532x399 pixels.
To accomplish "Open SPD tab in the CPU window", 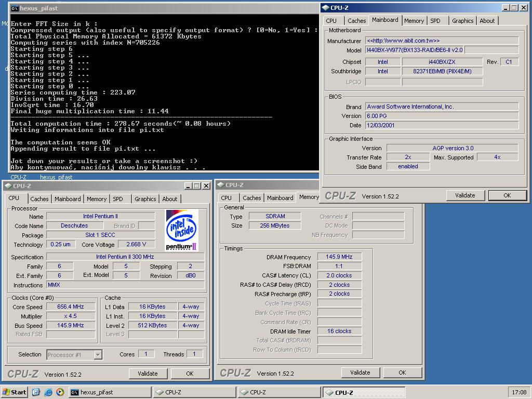I will coord(118,199).
